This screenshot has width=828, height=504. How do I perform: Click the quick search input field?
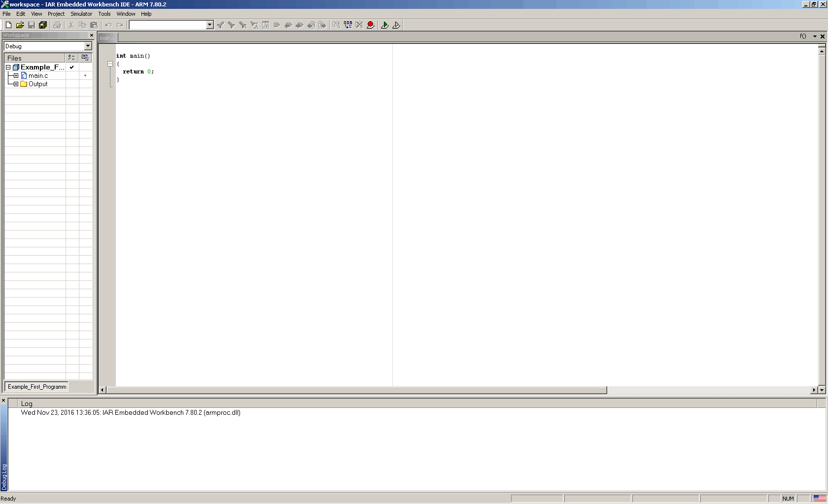167,25
